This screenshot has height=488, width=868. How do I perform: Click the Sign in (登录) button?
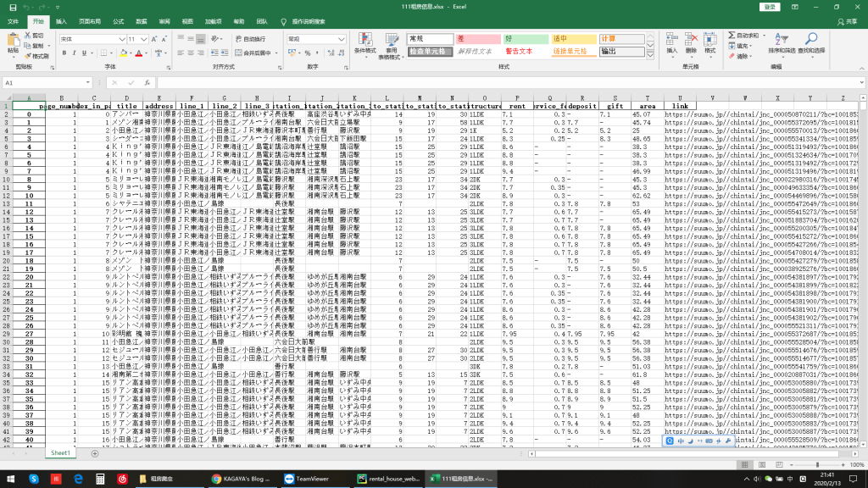pyautogui.click(x=768, y=7)
